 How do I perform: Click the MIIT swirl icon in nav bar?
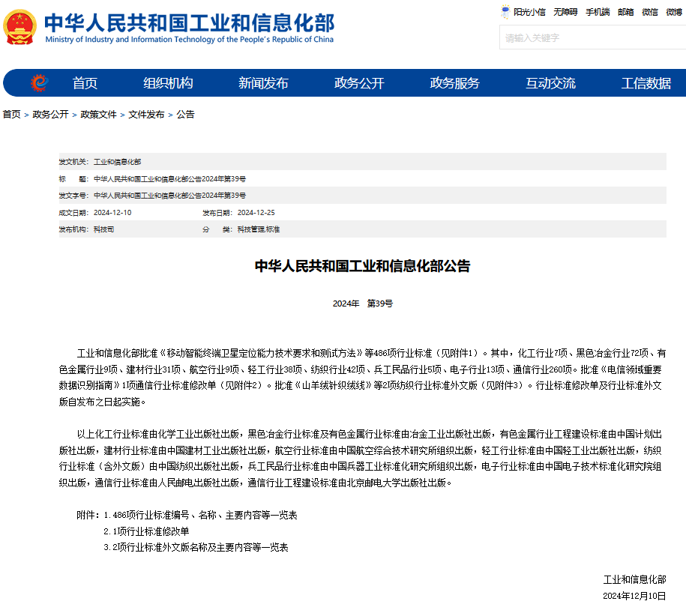39,83
